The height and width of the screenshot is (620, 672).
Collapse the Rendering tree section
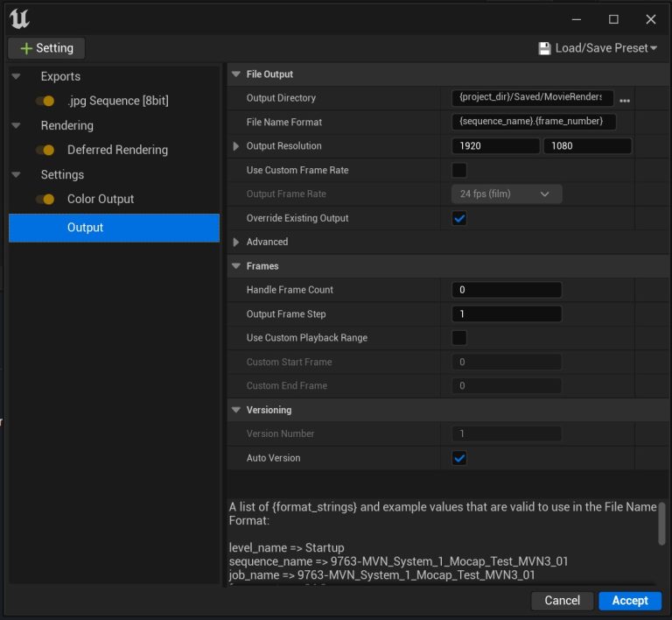tap(16, 125)
